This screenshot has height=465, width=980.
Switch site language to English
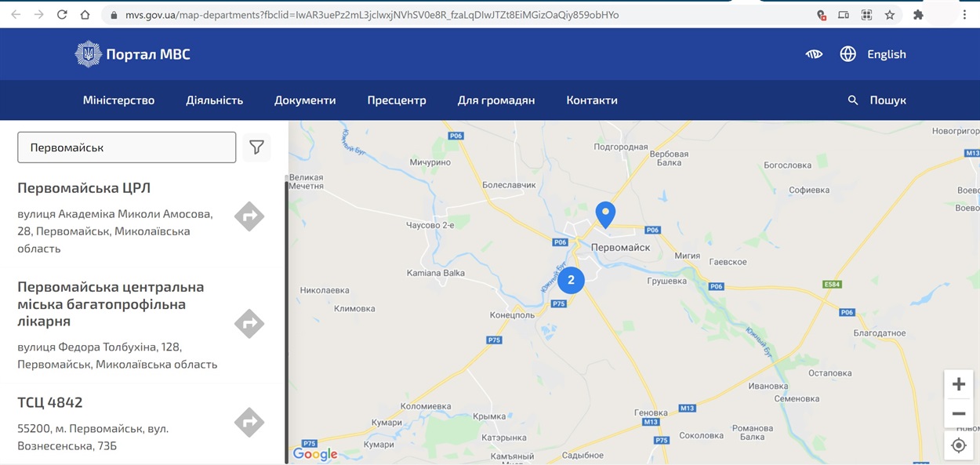(887, 54)
